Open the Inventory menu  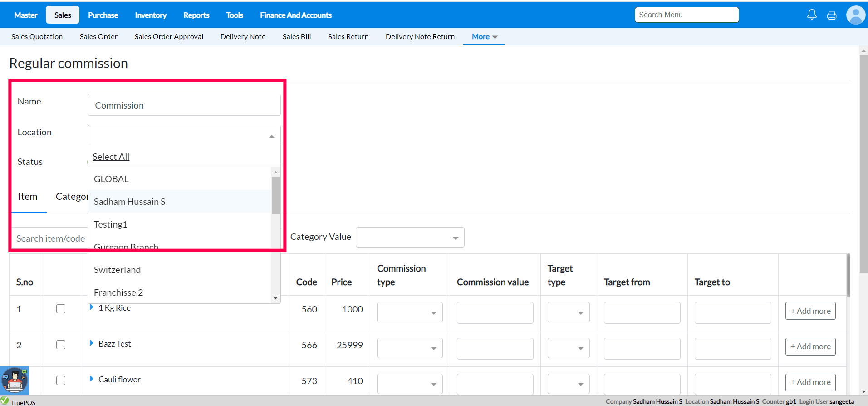coord(151,15)
